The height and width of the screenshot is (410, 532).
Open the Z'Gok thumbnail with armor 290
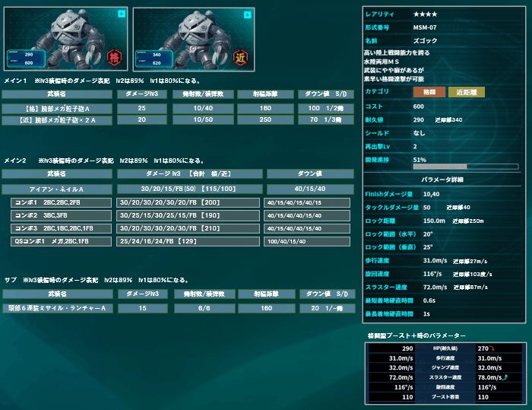[x=66, y=39]
